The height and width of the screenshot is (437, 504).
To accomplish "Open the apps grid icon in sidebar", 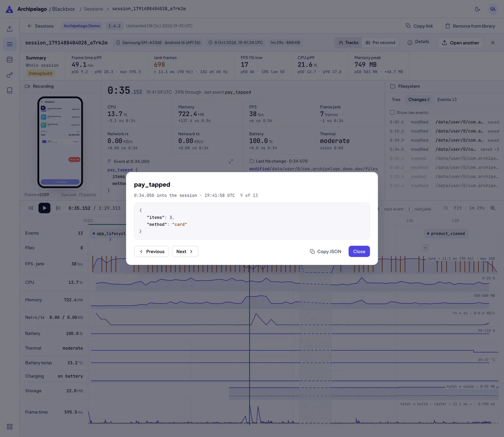I will coord(10,427).
